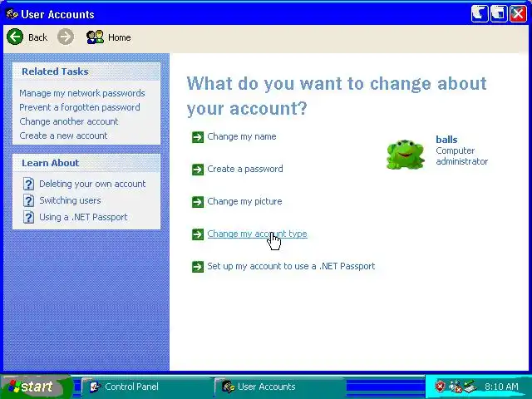Maximize the User Accounts window
Screen dimensions: 532x399
click(x=499, y=14)
